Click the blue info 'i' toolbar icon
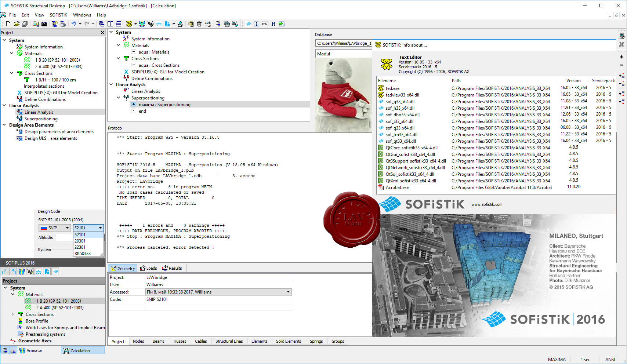This screenshot has width=627, height=364. pyautogui.click(x=257, y=24)
